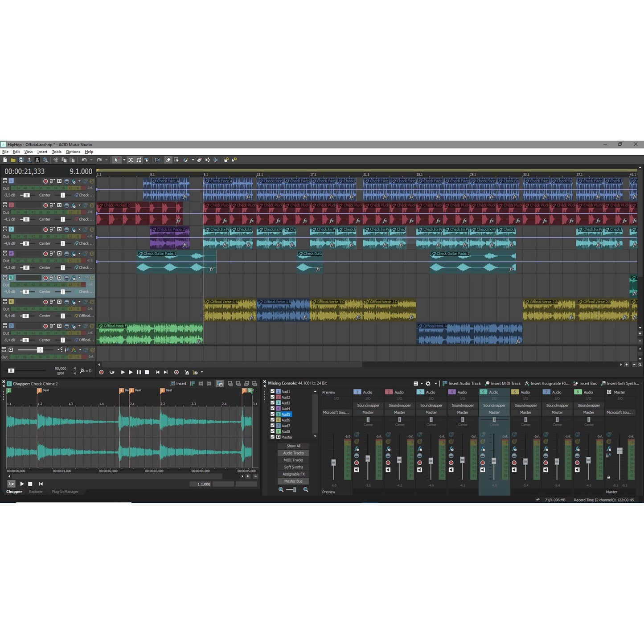The width and height of the screenshot is (644, 644).
Task: Adjust the track 1 volume slider
Action: coord(27,195)
